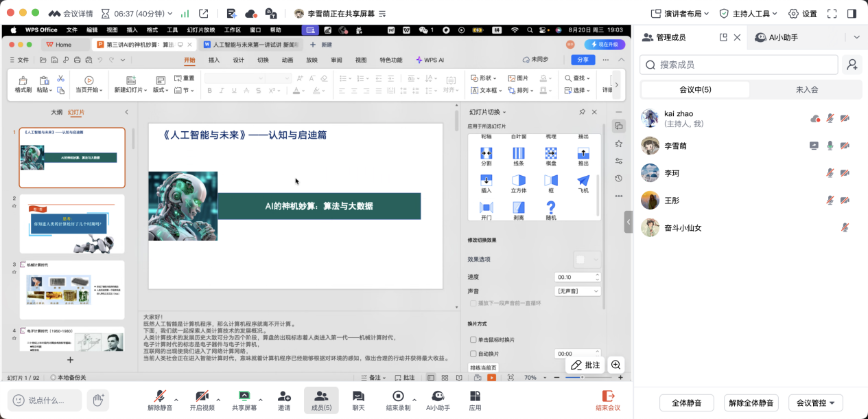Click the 搜索成员 search field

[739, 65]
